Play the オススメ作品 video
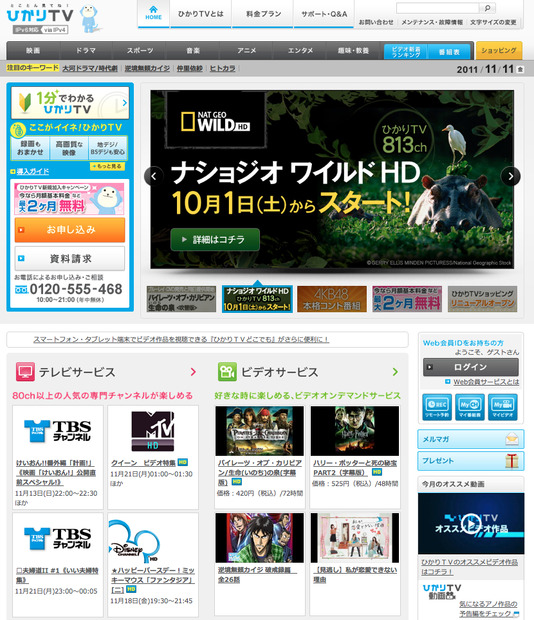Screen dimensions: 534x620 (471, 524)
